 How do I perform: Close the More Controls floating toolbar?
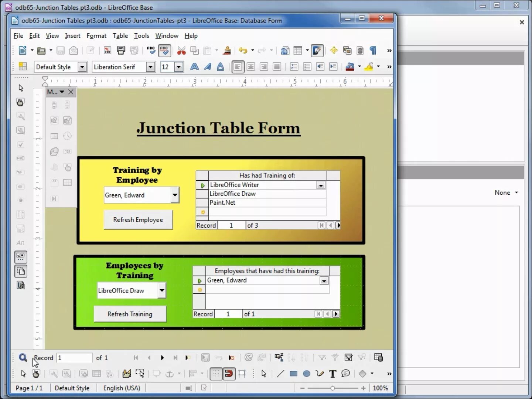pyautogui.click(x=71, y=92)
